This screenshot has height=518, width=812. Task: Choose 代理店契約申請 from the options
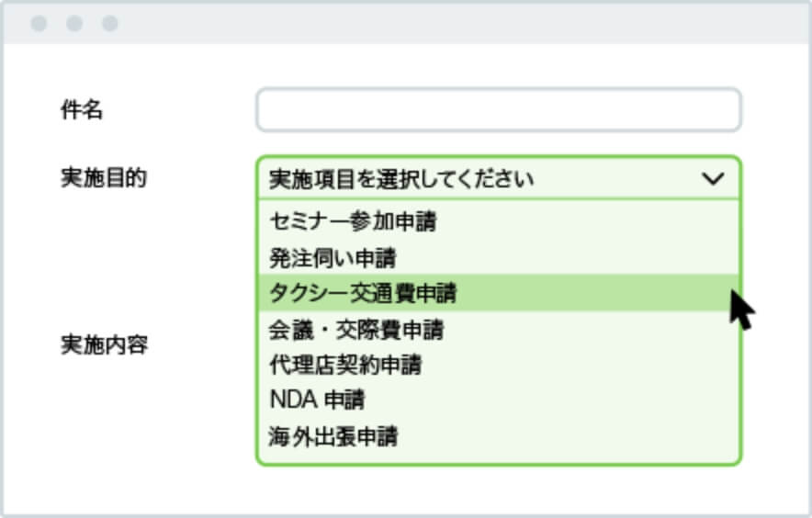pyautogui.click(x=498, y=365)
